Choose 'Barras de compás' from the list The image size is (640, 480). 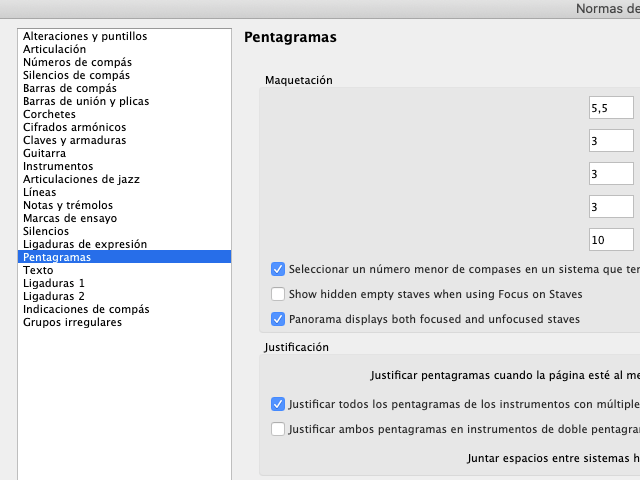70,88
